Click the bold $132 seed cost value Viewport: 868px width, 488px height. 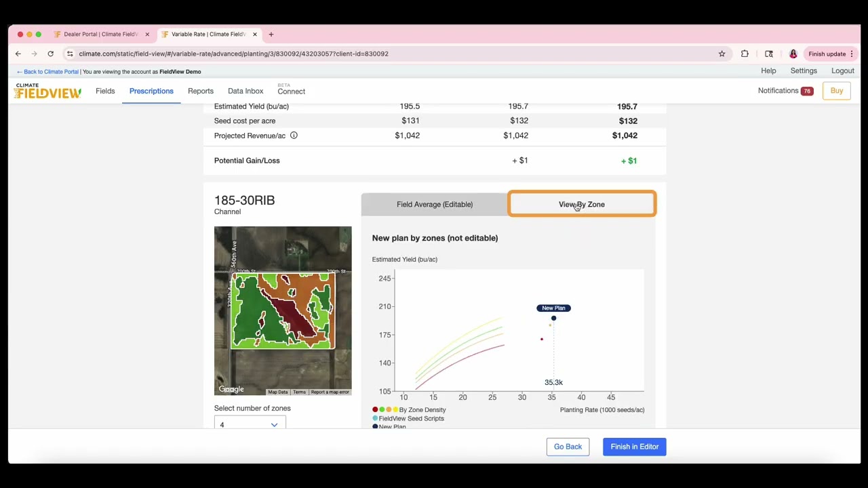click(628, 121)
